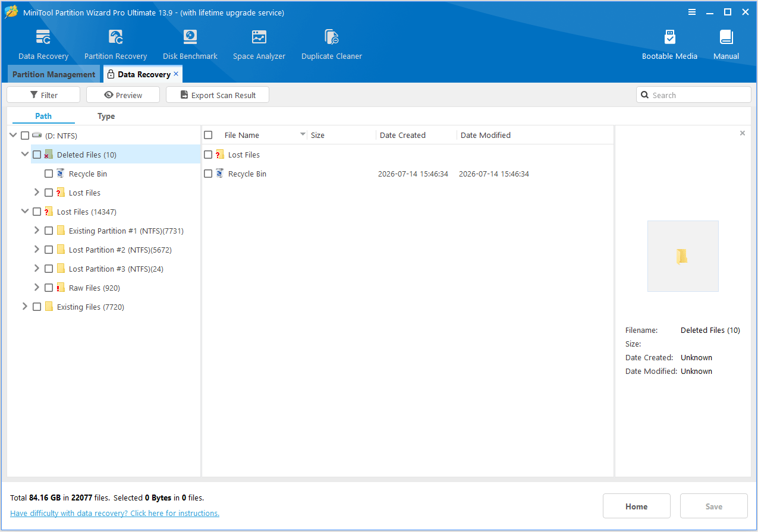The image size is (758, 532).
Task: Open the File Name column sort arrow
Action: click(x=303, y=134)
